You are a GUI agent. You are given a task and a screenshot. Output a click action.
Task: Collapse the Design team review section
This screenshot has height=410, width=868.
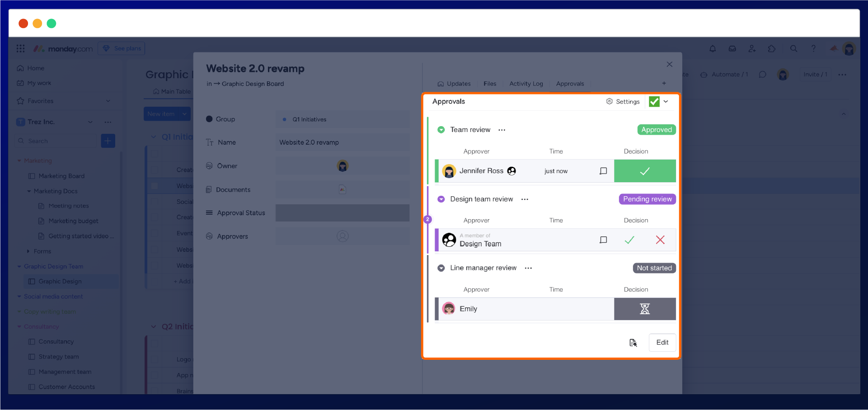tap(441, 199)
